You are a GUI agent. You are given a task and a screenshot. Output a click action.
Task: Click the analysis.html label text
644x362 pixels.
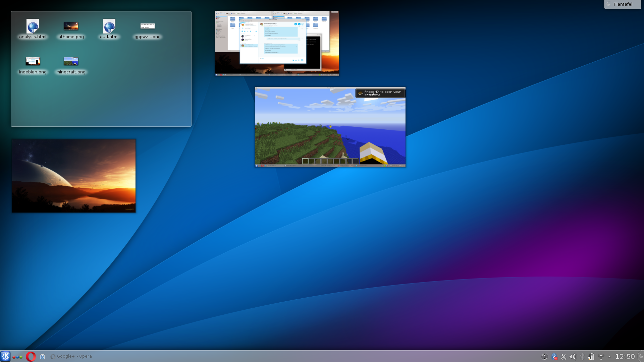tap(33, 37)
